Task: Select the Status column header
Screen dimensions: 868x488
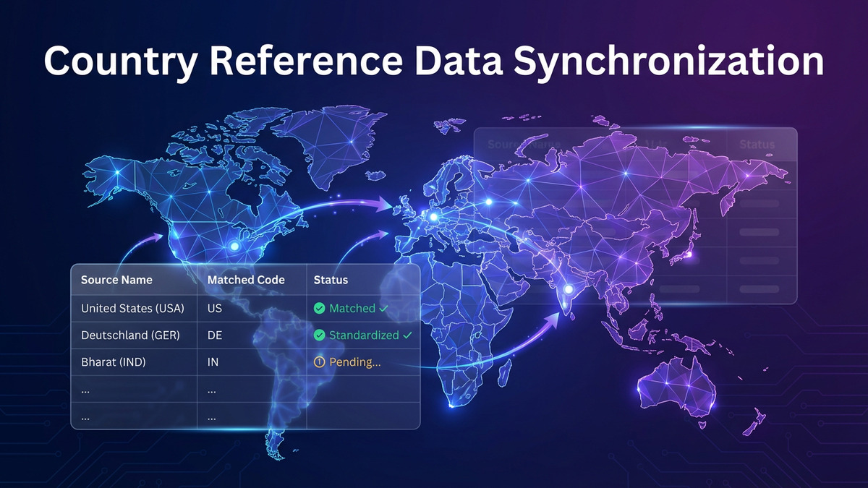Action: tap(329, 280)
